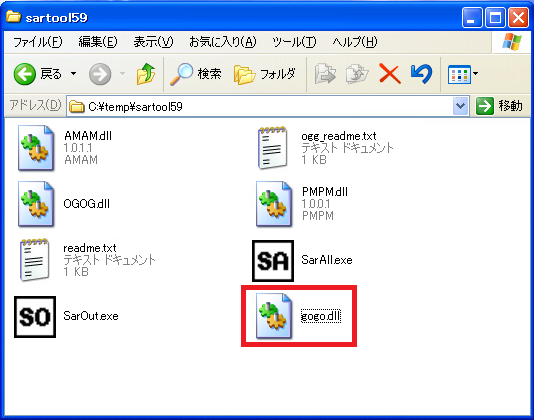Screen dimensions: 534x420
Task: Click the blue Undo arrow icon
Action: click(x=422, y=74)
